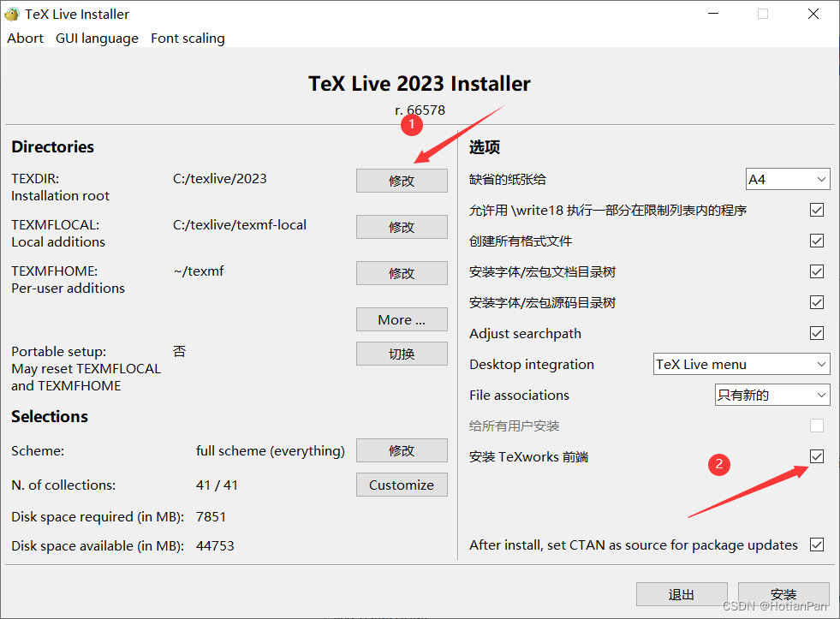The height and width of the screenshot is (619, 840).
Task: Click the C:/texlive/texmf-local path text
Action: pyautogui.click(x=240, y=225)
